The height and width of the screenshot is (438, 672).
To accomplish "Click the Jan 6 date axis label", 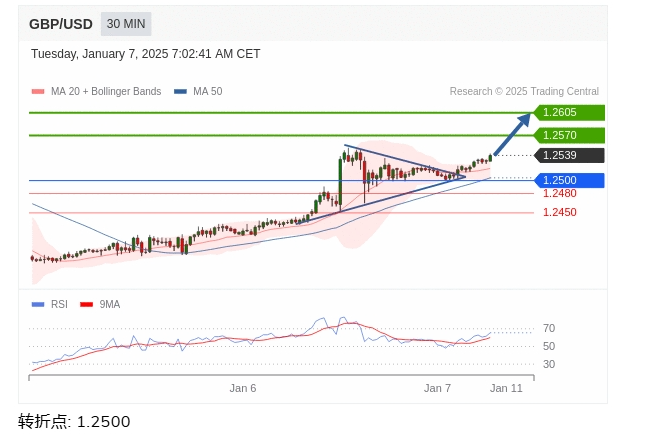I will 243,388.
